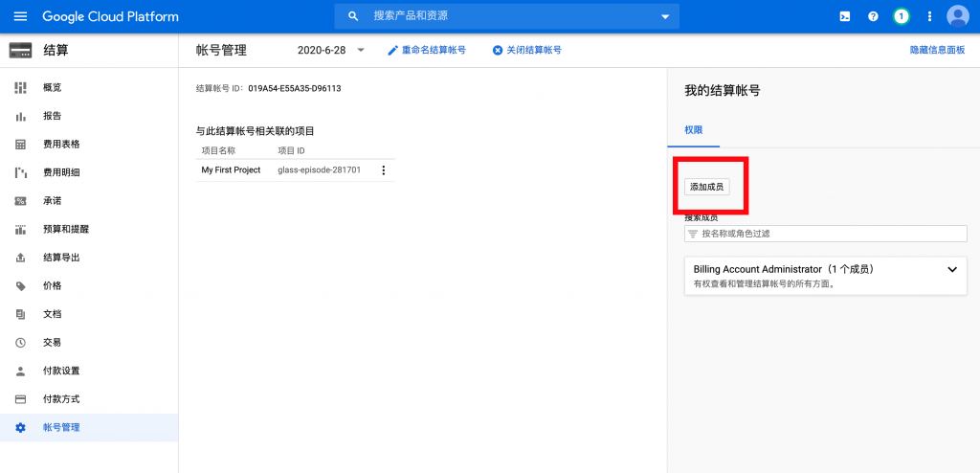Click the 概览 overview icon
This screenshot has width=980, height=473.
tap(21, 87)
